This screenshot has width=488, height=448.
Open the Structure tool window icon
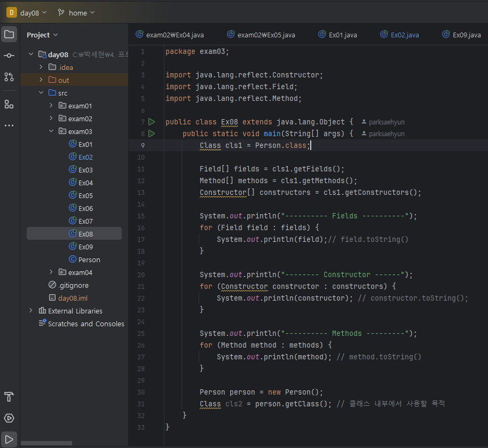(x=9, y=104)
